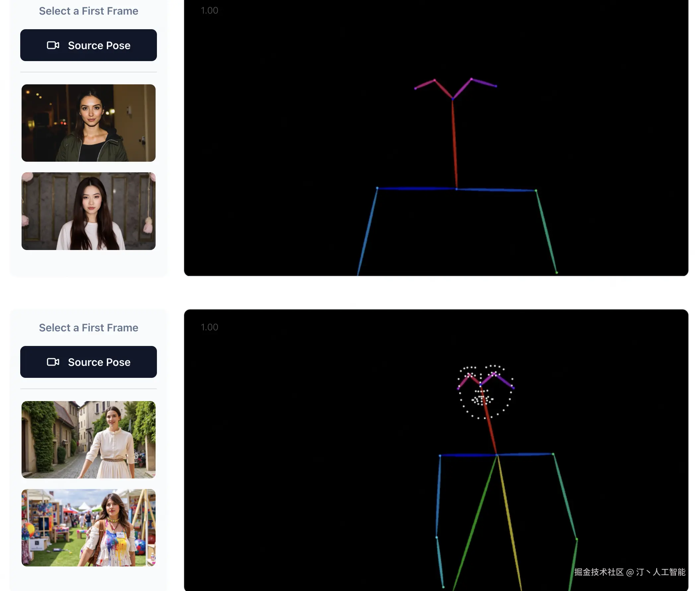Viewport: 700px width, 591px height.
Task: Click the camera icon in the bottom Source Pose button
Action: (53, 362)
